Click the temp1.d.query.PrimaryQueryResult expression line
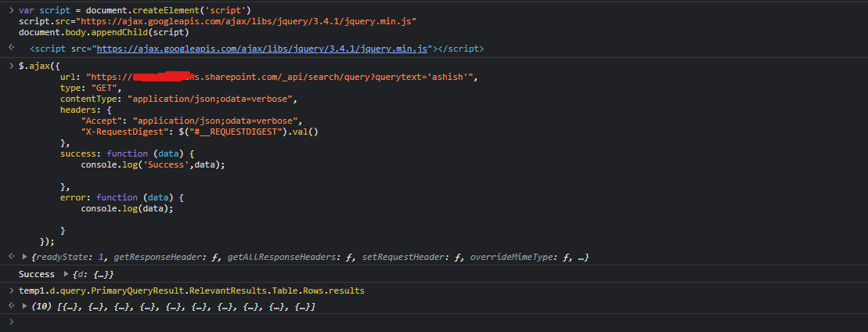Image resolution: width=868 pixels, height=332 pixels. click(x=192, y=290)
